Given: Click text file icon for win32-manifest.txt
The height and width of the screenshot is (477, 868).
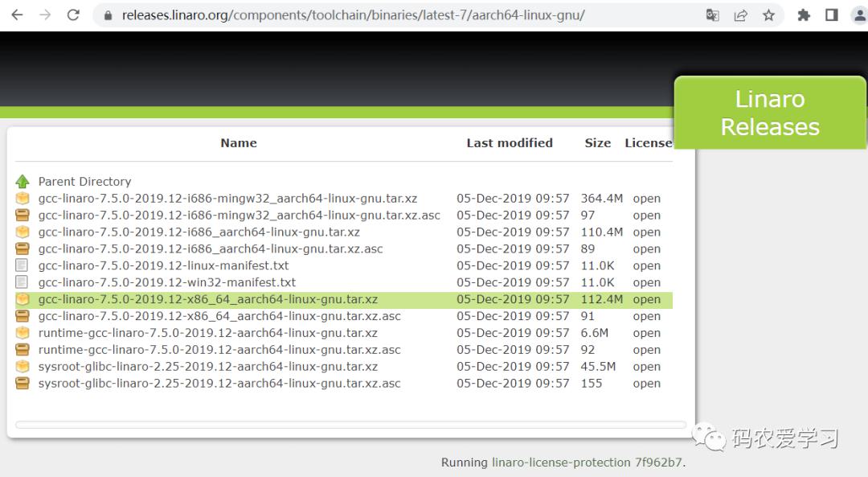Looking at the screenshot, I should (22, 282).
